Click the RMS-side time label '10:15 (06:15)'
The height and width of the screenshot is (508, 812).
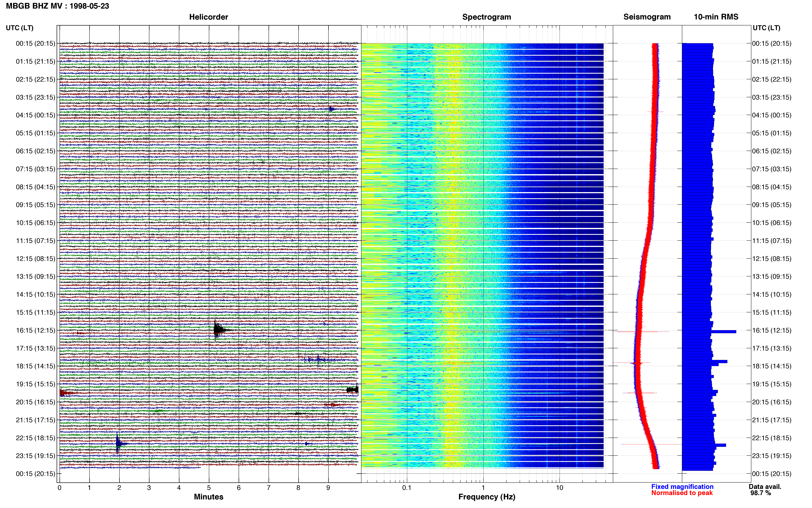click(772, 223)
